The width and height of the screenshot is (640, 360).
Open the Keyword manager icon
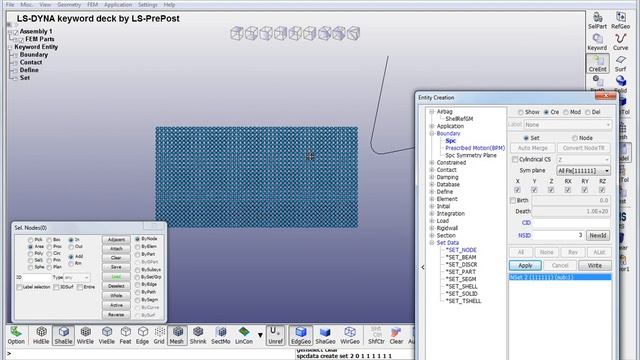(598, 42)
